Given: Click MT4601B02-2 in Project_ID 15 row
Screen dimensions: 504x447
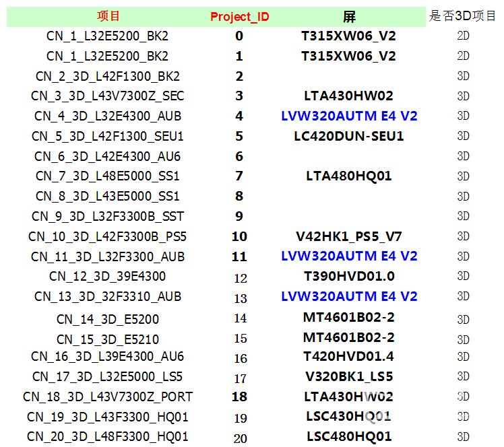Looking at the screenshot, I should pyautogui.click(x=349, y=337).
